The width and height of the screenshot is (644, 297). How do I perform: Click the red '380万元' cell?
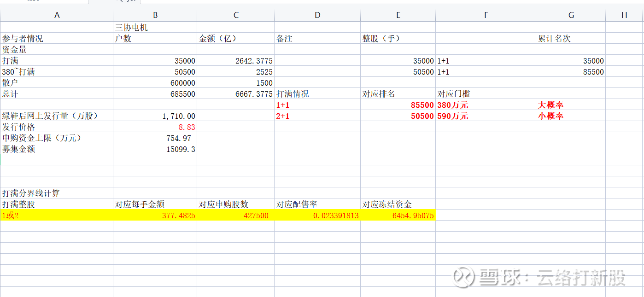486,105
